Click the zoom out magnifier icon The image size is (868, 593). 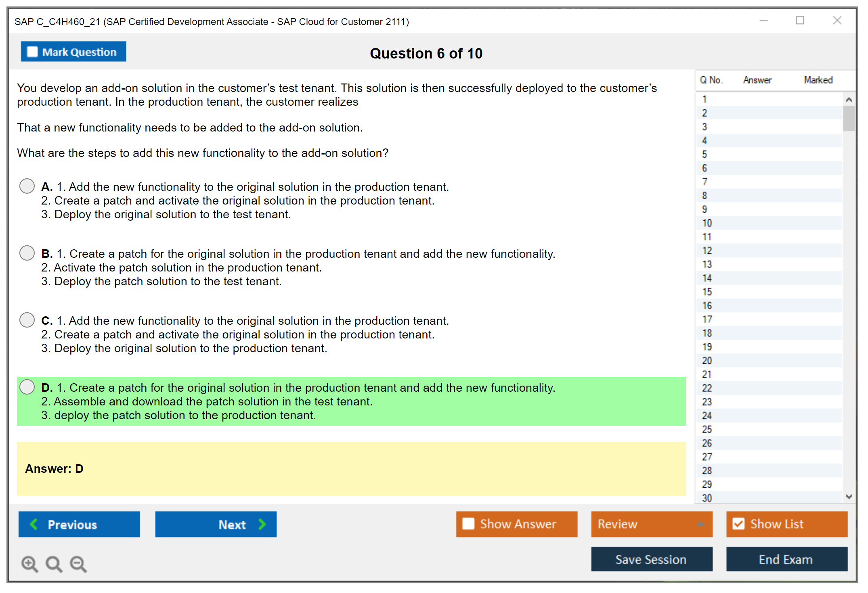pos(78,564)
